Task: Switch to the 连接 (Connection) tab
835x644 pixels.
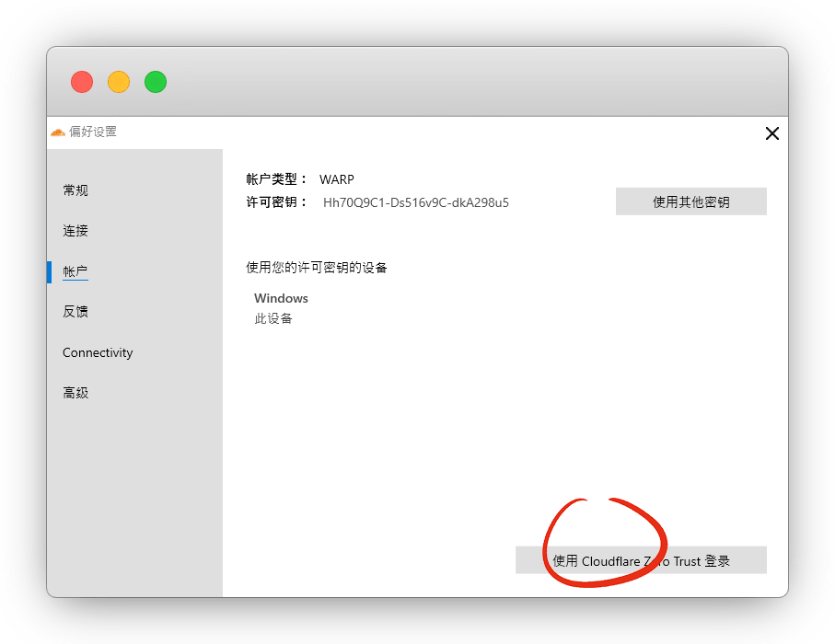Action: 75,230
